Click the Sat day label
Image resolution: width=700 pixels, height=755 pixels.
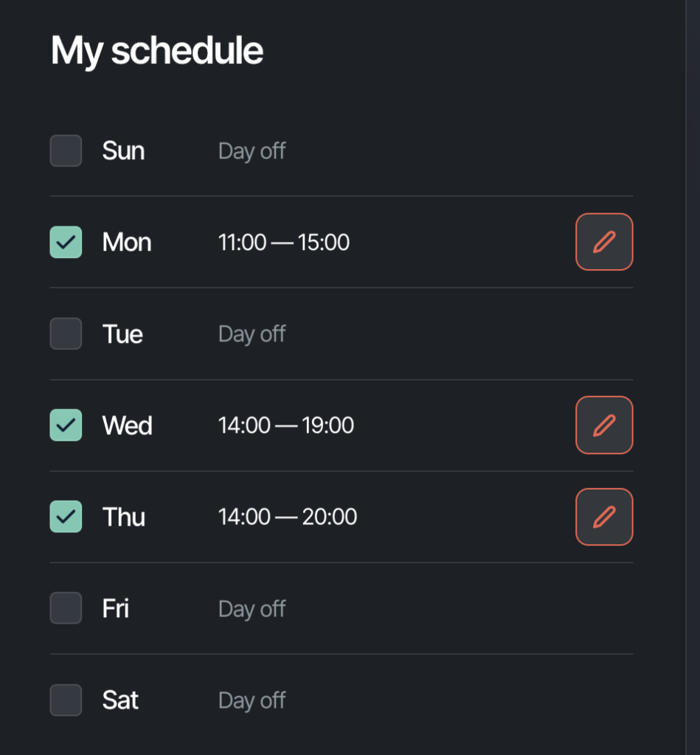120,700
